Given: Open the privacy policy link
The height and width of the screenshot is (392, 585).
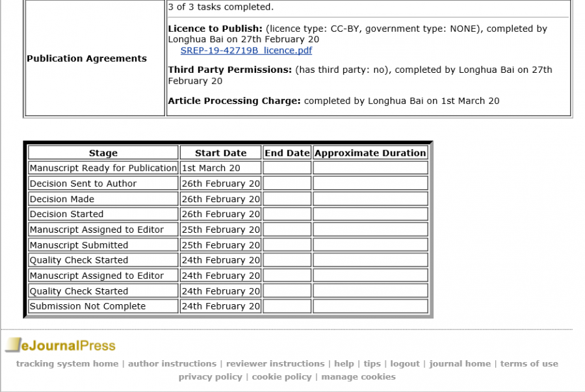Looking at the screenshot, I should (211, 376).
